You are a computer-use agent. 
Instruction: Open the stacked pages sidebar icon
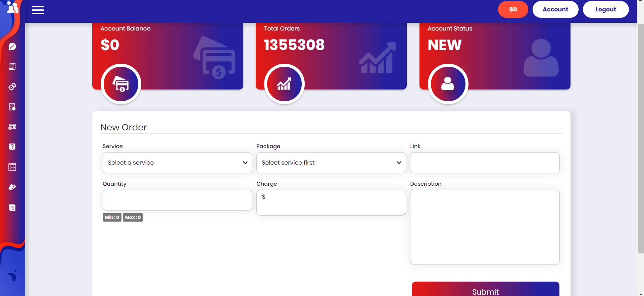[12, 207]
